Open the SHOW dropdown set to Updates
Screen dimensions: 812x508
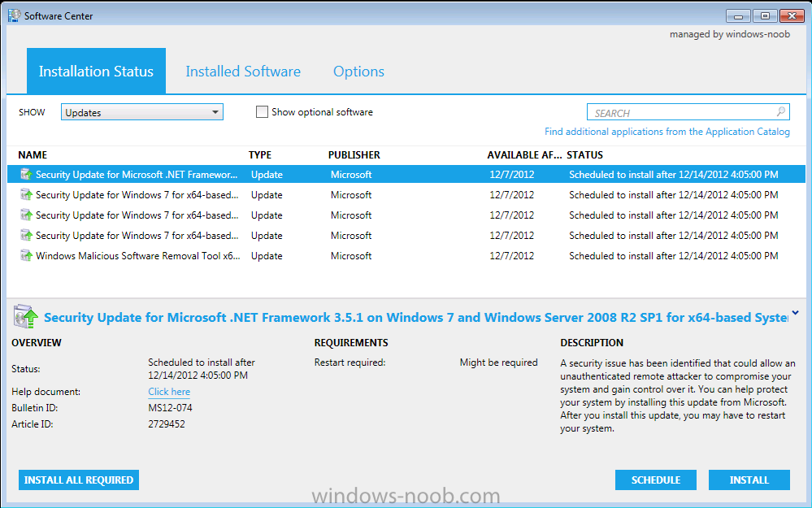[x=142, y=112]
